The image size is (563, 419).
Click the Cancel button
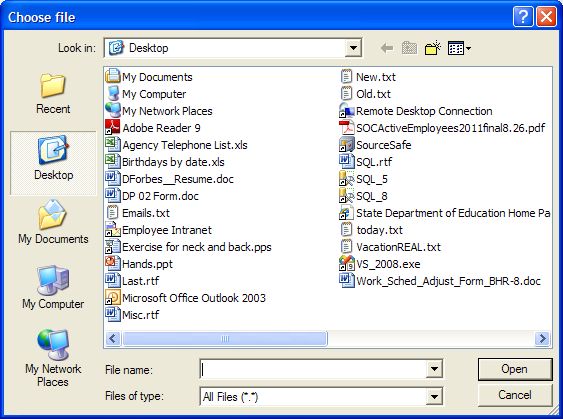(x=515, y=395)
